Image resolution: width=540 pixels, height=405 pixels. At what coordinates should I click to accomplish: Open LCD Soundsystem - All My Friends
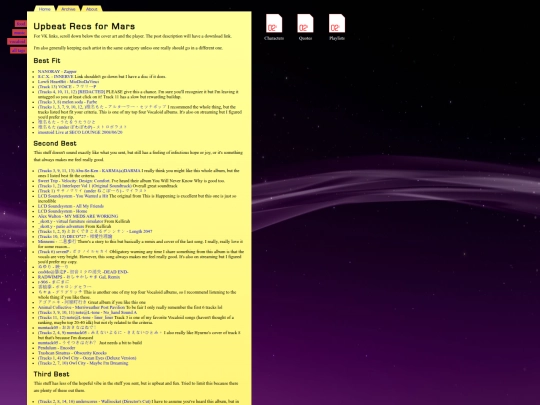point(71,206)
